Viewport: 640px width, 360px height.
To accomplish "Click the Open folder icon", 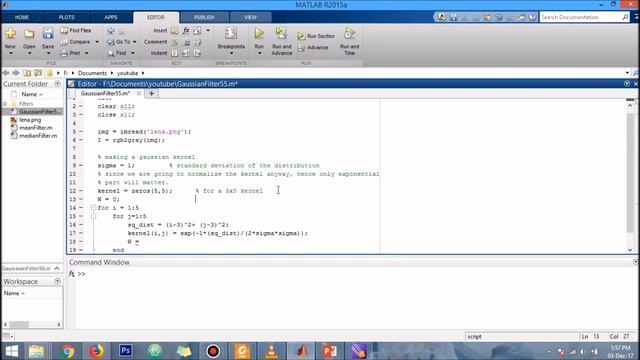I will tap(29, 33).
